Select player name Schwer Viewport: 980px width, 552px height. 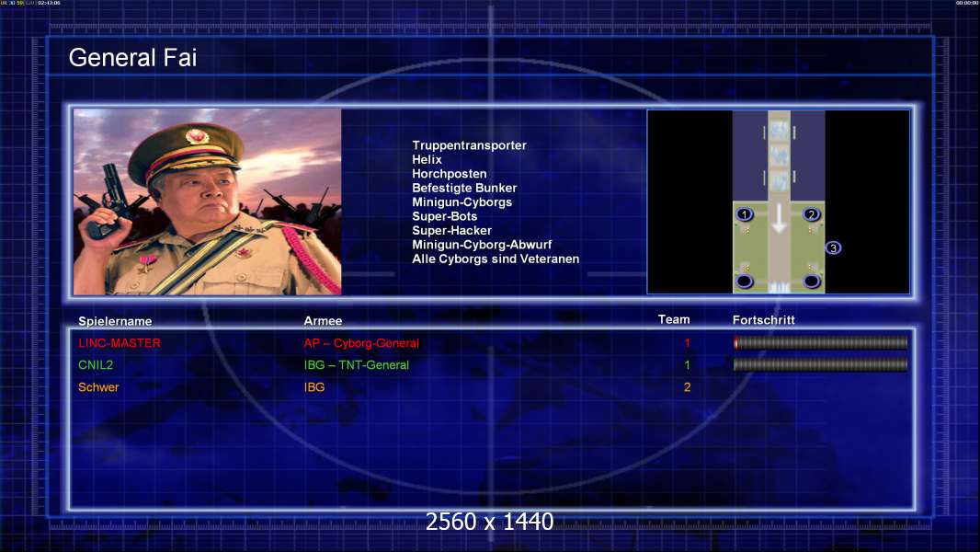98,387
